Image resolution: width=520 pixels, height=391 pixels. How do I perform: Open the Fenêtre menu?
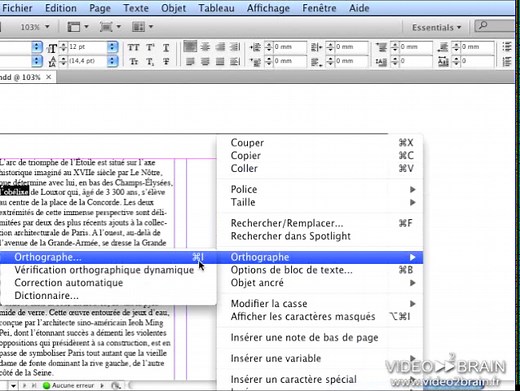click(319, 8)
